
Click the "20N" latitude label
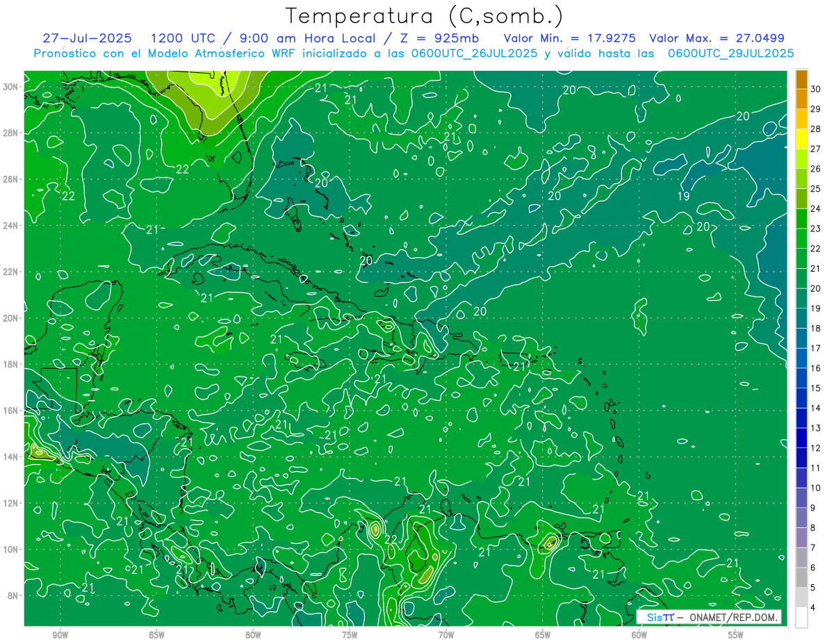click(x=12, y=318)
